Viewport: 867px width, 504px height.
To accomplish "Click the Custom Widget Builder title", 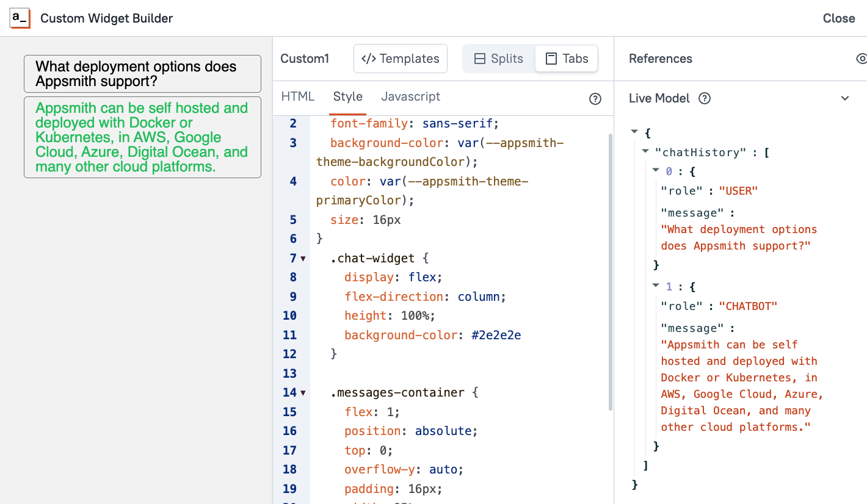I will 107,18.
